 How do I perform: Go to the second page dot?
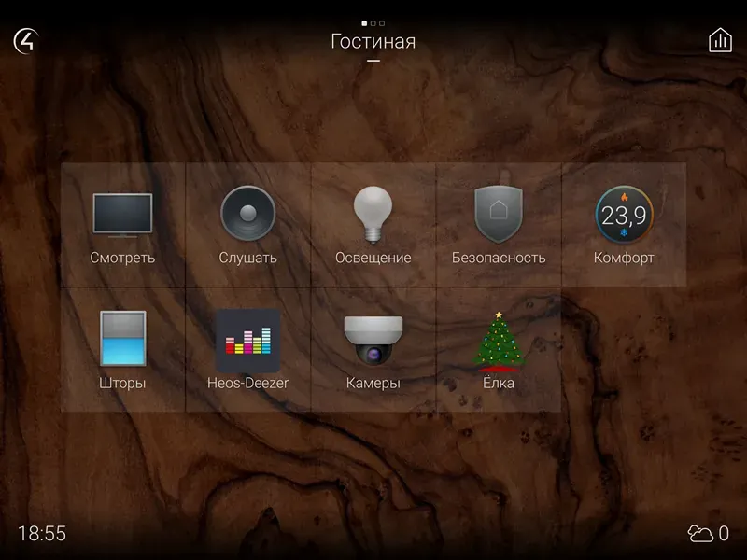click(373, 22)
